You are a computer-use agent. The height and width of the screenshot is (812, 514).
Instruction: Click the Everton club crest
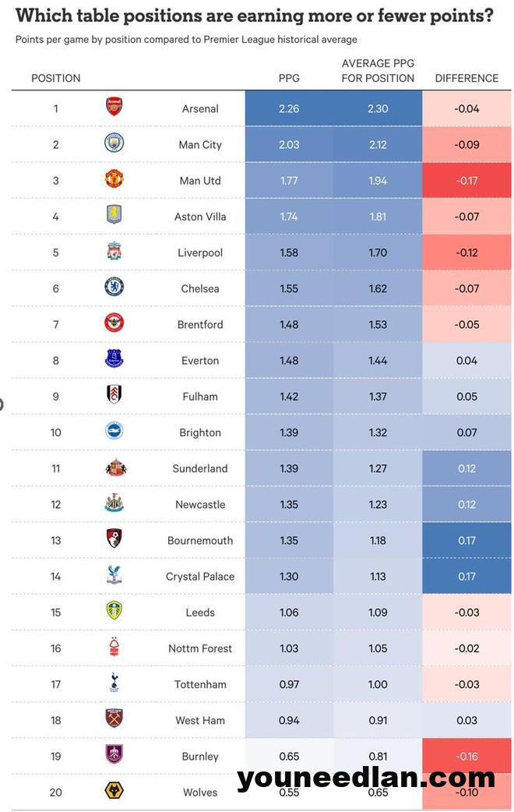[x=114, y=359]
